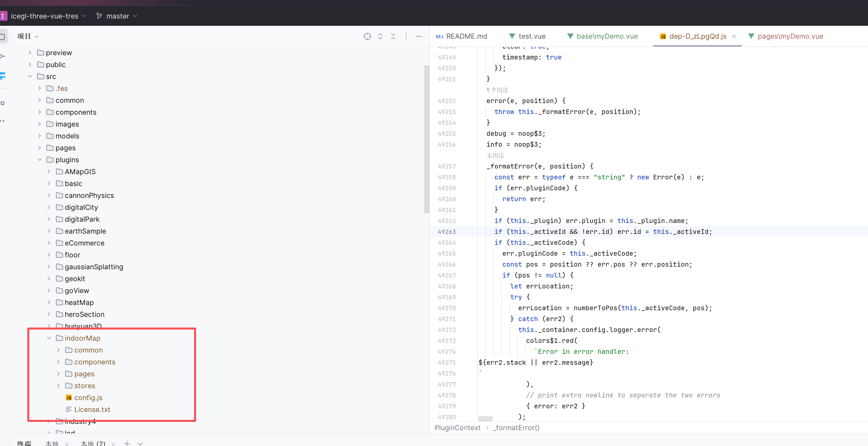
Task: Switch to the README.md tab
Action: point(462,36)
